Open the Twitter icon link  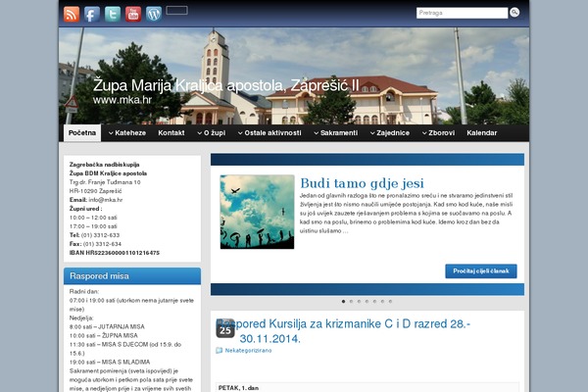tap(113, 15)
